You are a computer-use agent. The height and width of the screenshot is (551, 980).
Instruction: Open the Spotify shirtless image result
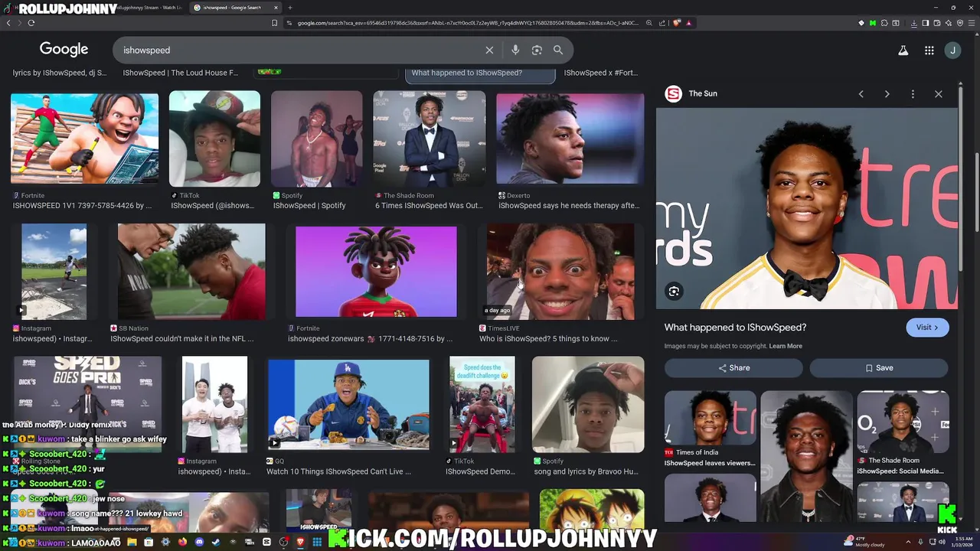[316, 139]
